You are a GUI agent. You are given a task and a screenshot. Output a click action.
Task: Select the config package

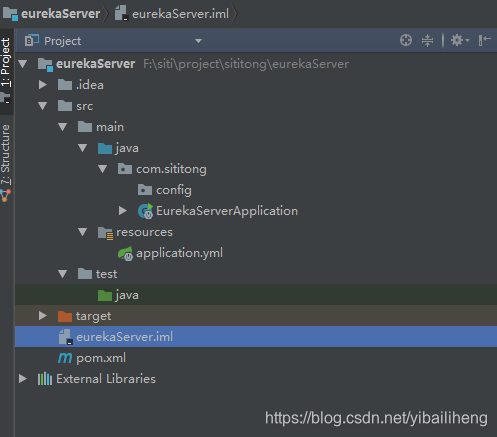(x=174, y=190)
